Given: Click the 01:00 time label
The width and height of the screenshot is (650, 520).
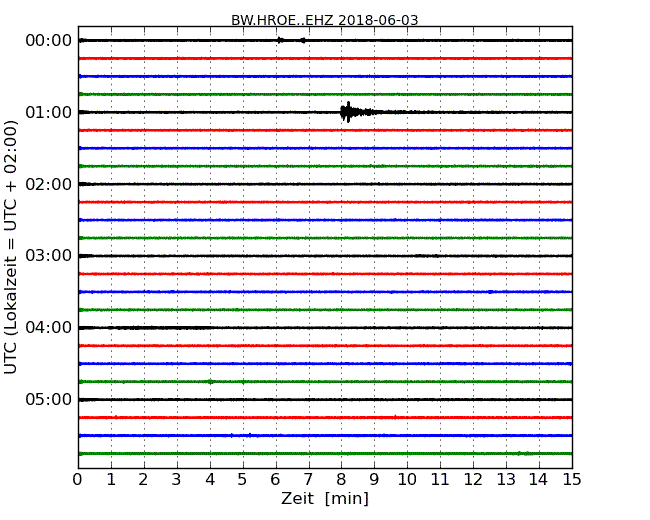Looking at the screenshot, I should click(x=49, y=112).
